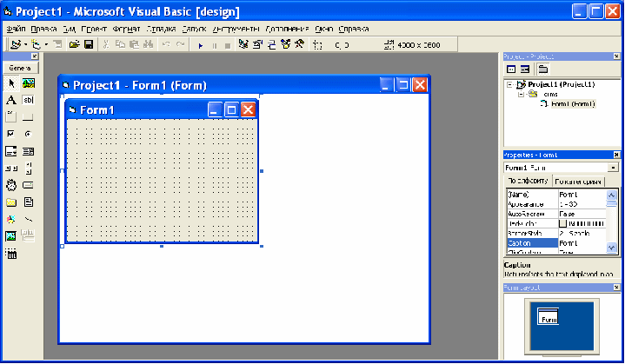Open Properties Window from the toolbar
Image resolution: width=625 pixels, height=364 pixels.
(x=257, y=44)
